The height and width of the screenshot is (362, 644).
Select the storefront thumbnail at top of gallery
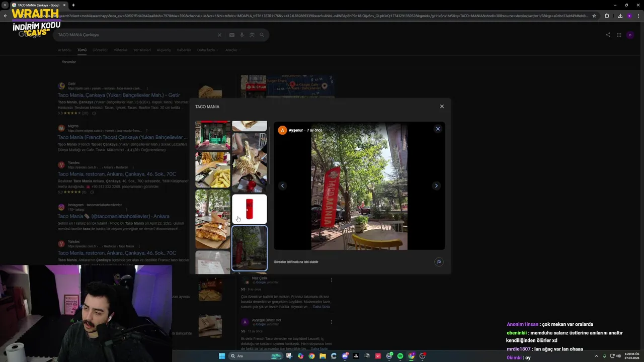coord(213,136)
